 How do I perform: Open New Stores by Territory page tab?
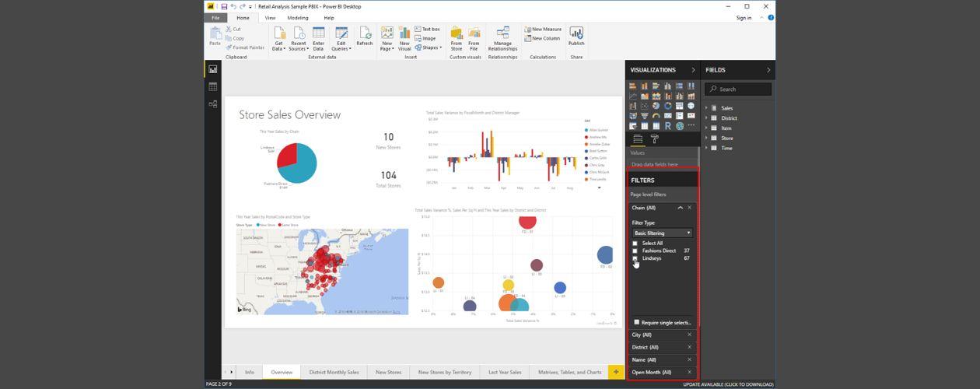[445, 372]
